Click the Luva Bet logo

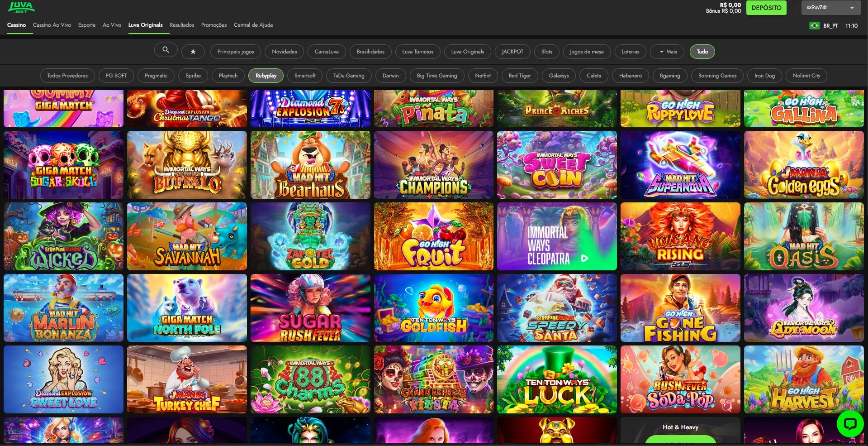[x=21, y=7]
